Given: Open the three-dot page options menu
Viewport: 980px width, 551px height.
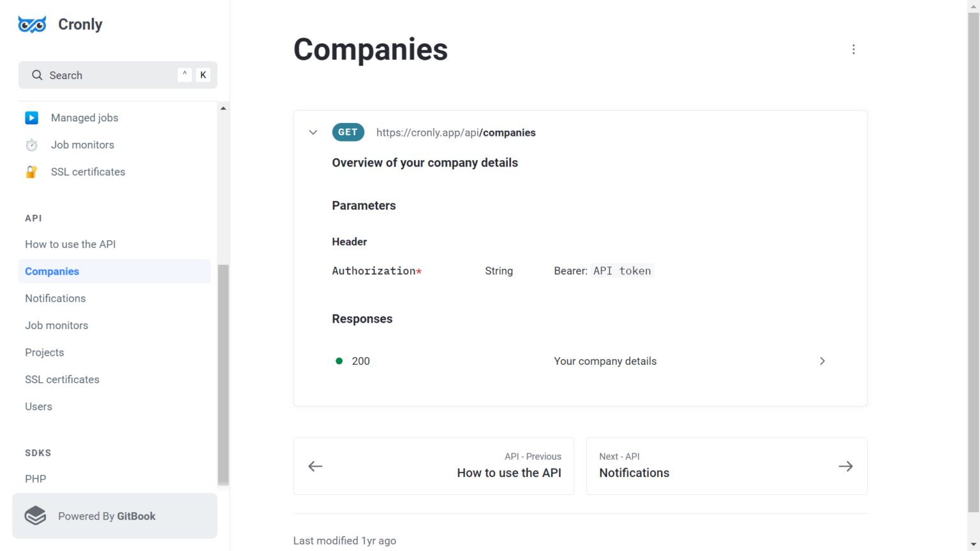Looking at the screenshot, I should [853, 50].
